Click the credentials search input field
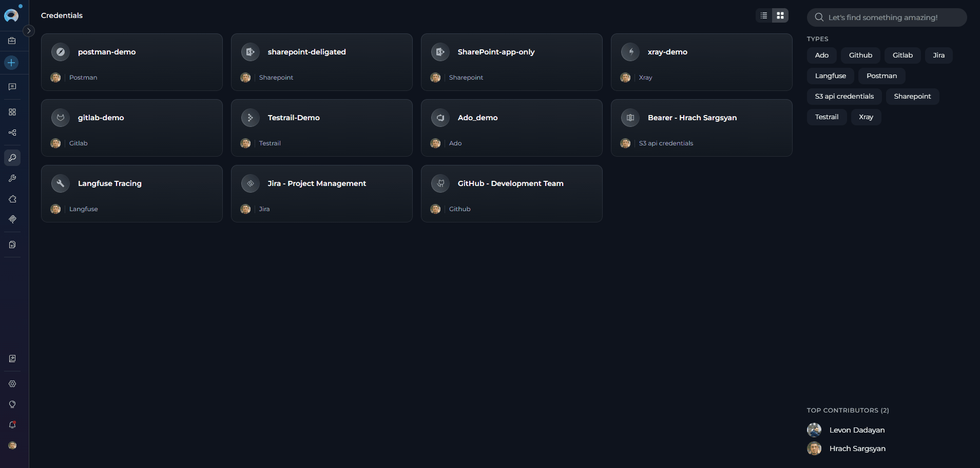 coord(891,17)
